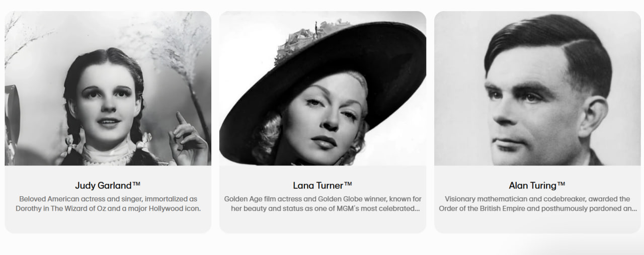Open the "Lana Turner™" title link

tap(323, 186)
